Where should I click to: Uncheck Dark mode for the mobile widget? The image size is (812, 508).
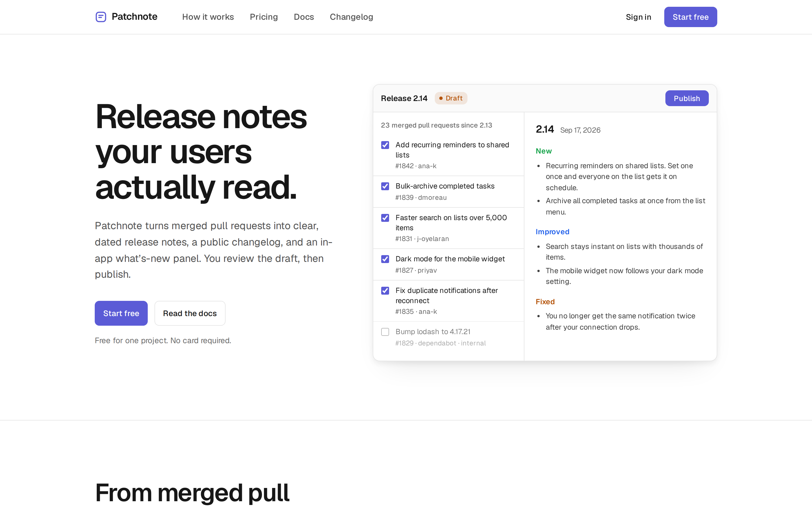pos(385,259)
